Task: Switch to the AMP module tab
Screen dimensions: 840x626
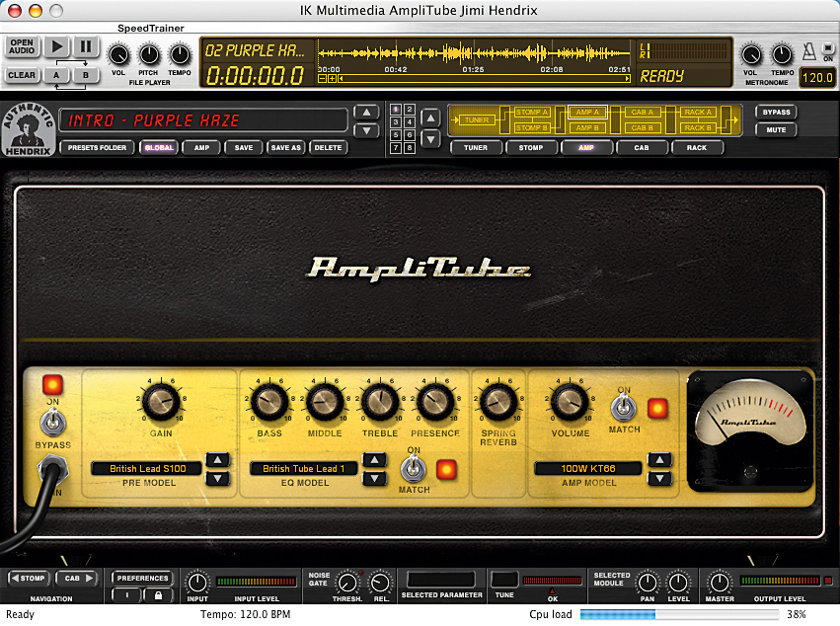Action: 586,147
